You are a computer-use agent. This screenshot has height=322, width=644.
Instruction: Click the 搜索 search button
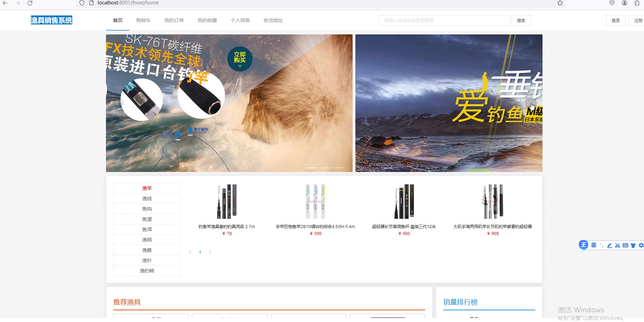pyautogui.click(x=521, y=20)
